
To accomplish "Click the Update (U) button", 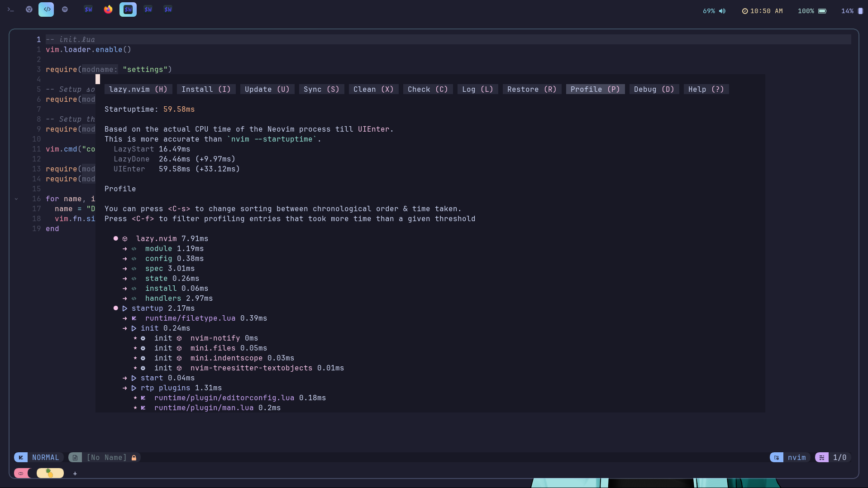I will (x=267, y=89).
